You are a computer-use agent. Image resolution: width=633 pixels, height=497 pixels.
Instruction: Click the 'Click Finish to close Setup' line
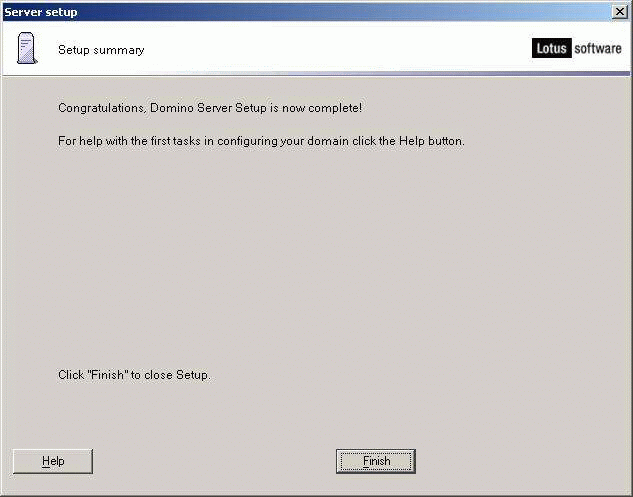coord(134,375)
